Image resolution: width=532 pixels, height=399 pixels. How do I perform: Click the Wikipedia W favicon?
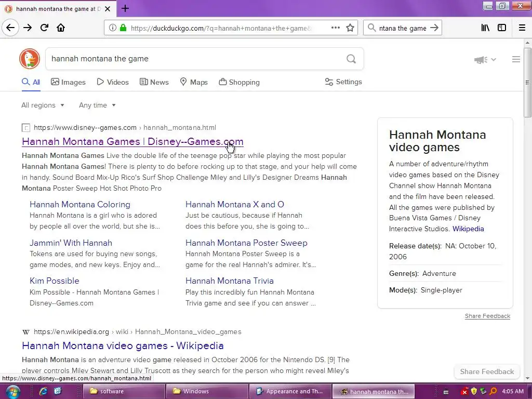26,332
